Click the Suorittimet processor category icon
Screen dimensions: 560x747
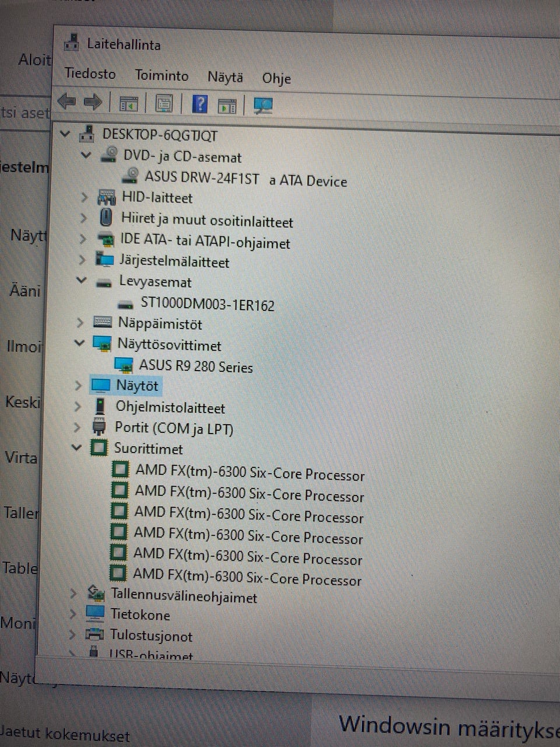click(99, 448)
